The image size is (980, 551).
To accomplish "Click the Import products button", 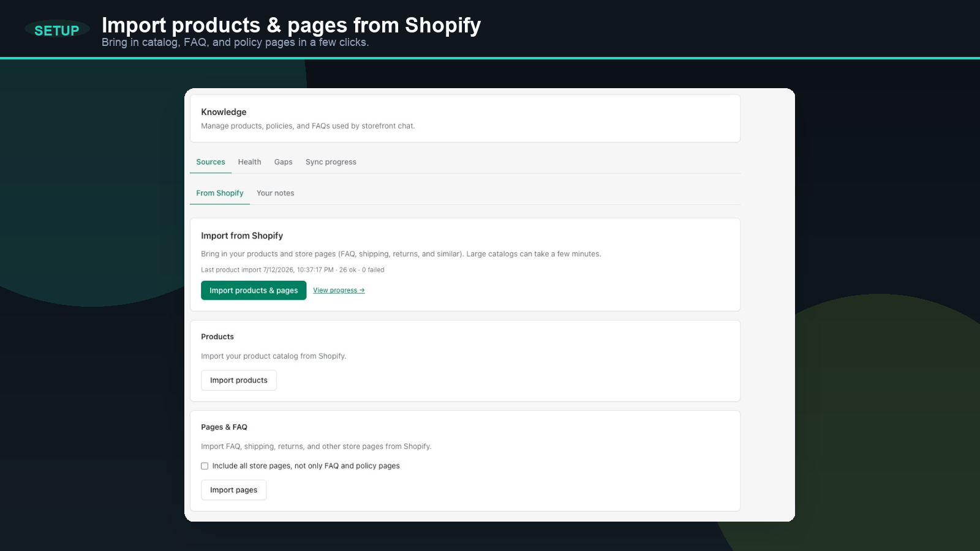I will point(239,380).
